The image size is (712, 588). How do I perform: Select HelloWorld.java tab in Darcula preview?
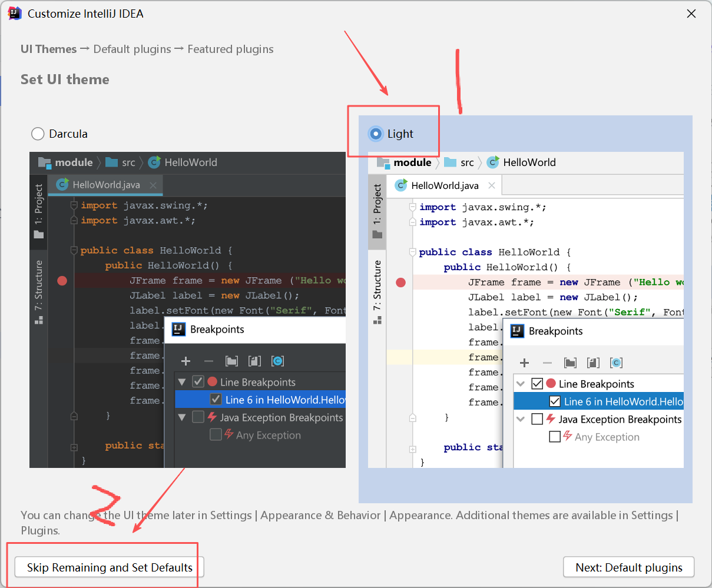pyautogui.click(x=106, y=185)
